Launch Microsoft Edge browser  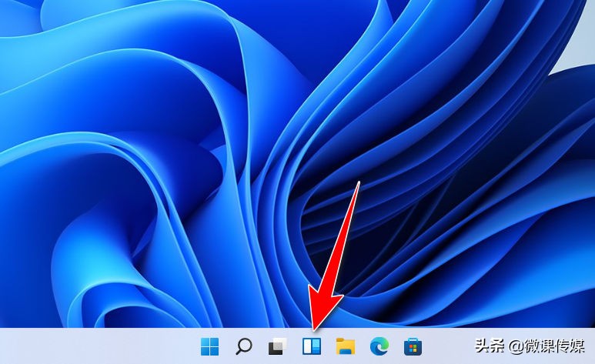pyautogui.click(x=379, y=346)
